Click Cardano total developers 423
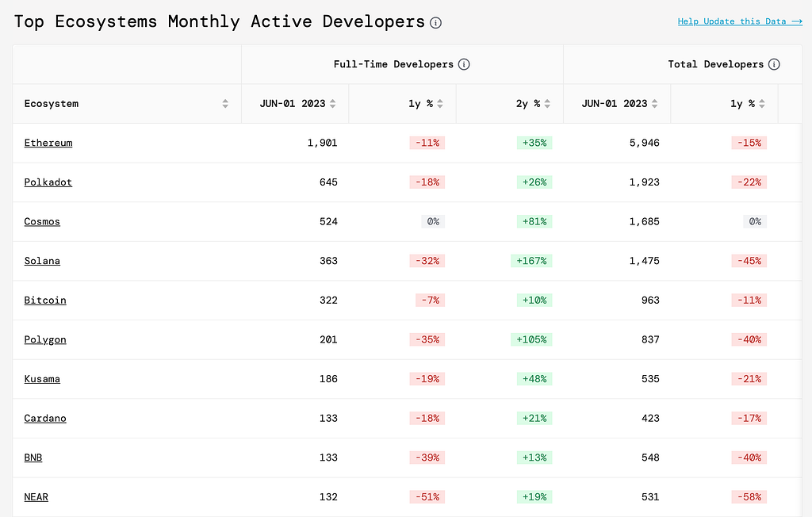 (650, 419)
